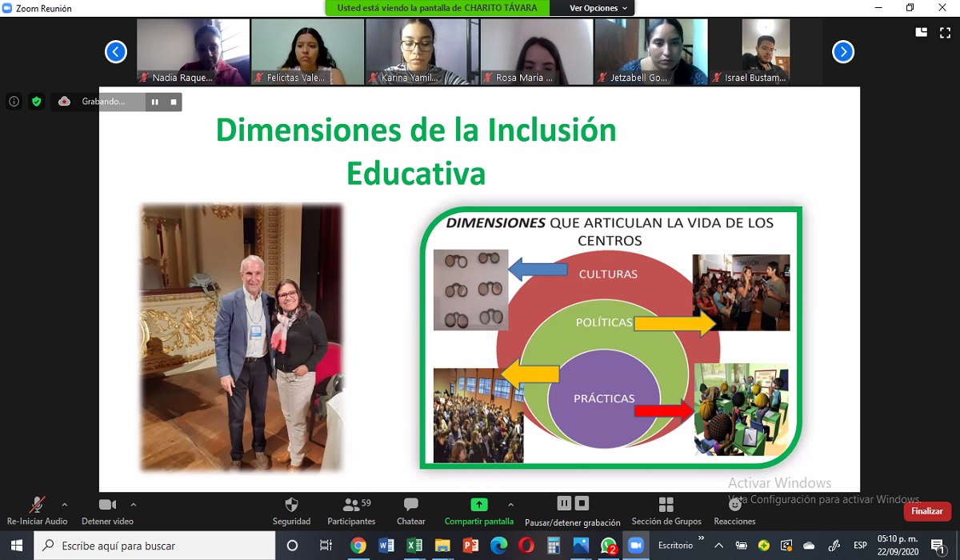Open Google Chrome from taskbar

pos(358,546)
